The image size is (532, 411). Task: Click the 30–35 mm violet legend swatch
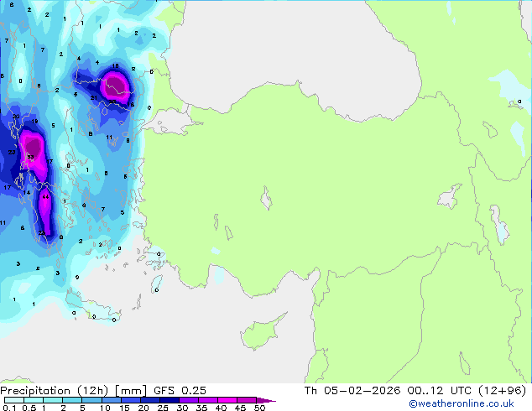point(189,400)
